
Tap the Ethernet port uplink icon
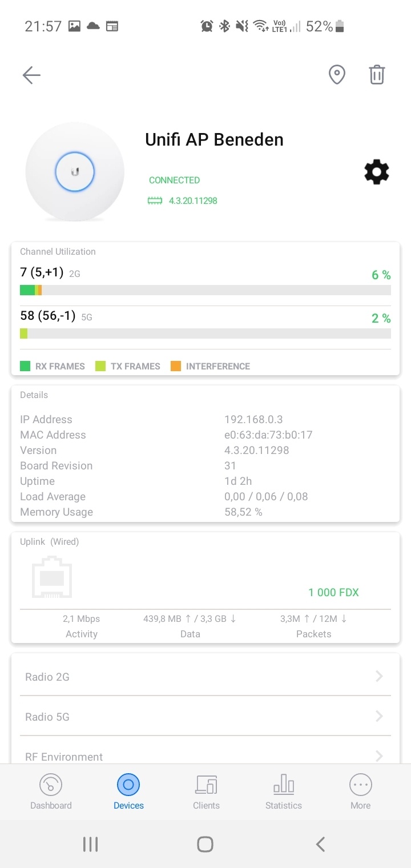[x=52, y=577]
